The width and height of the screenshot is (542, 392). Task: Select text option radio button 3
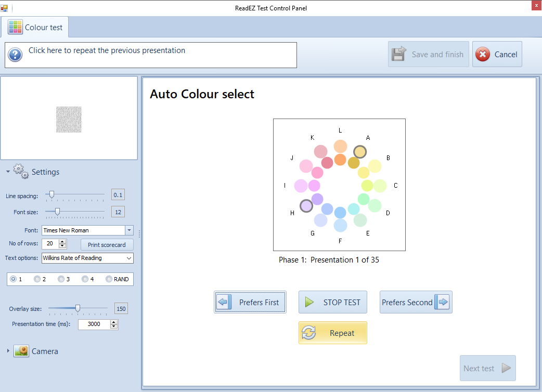tap(61, 279)
